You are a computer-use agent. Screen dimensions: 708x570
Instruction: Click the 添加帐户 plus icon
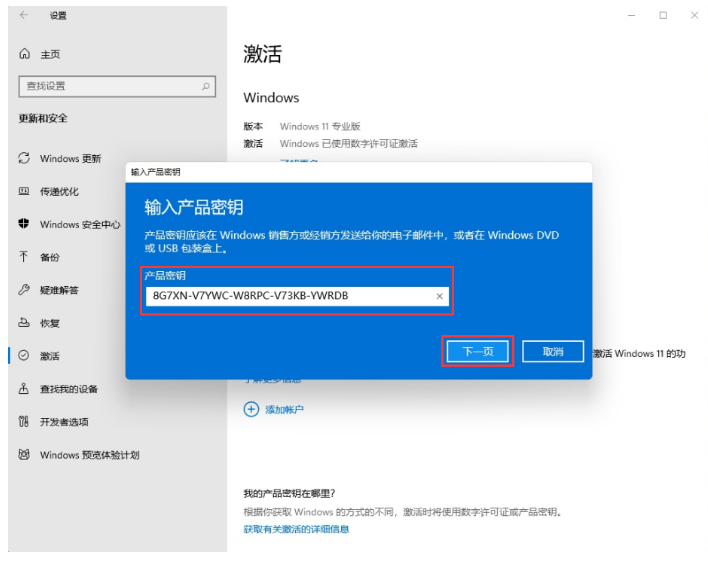251,409
